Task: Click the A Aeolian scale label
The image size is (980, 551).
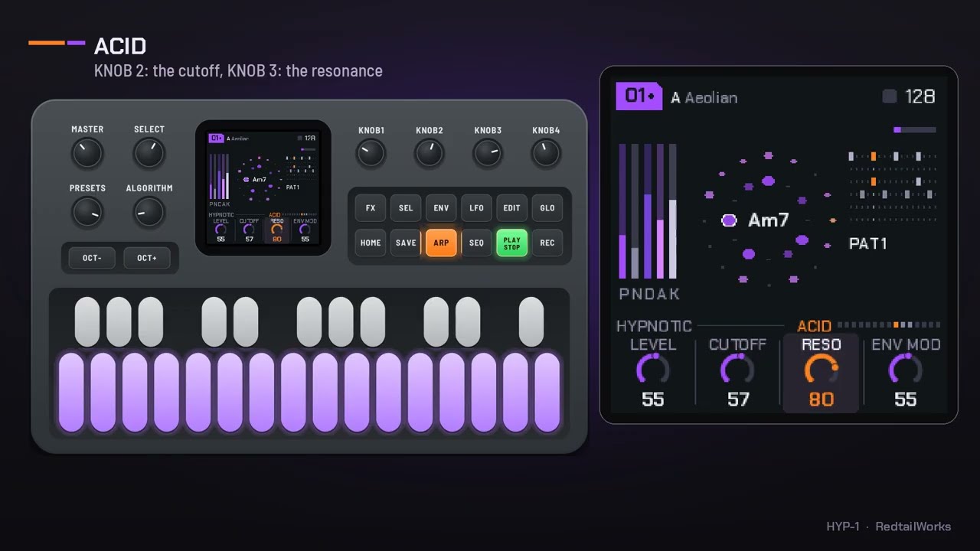Action: click(x=704, y=98)
